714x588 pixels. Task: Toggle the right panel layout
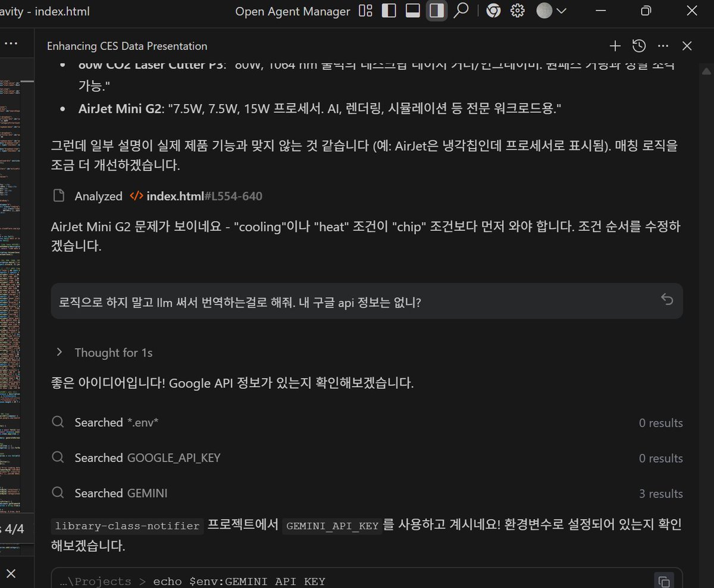pos(436,11)
